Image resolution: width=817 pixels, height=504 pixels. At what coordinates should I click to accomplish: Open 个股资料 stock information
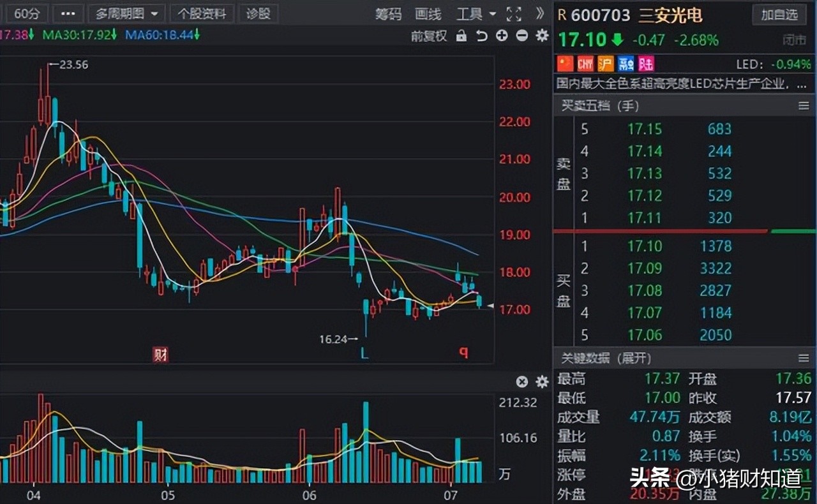click(x=202, y=13)
